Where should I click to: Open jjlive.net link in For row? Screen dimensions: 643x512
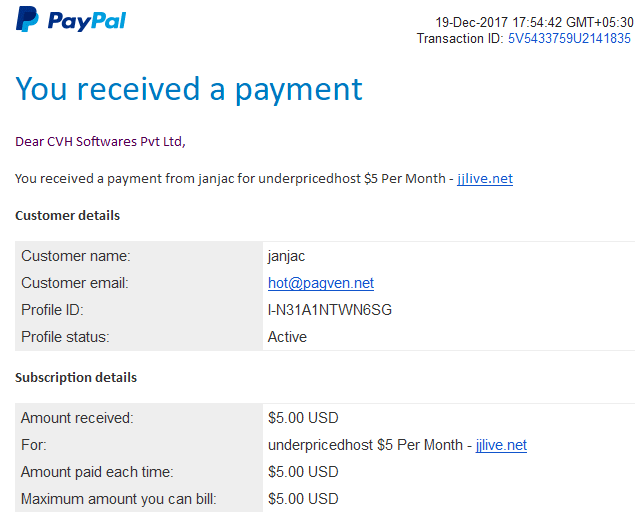coord(501,445)
